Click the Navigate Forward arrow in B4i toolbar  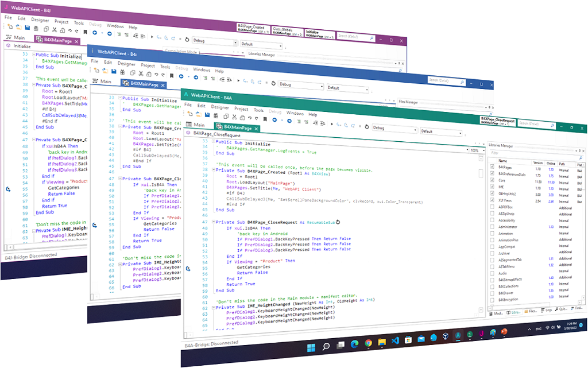coord(196,77)
